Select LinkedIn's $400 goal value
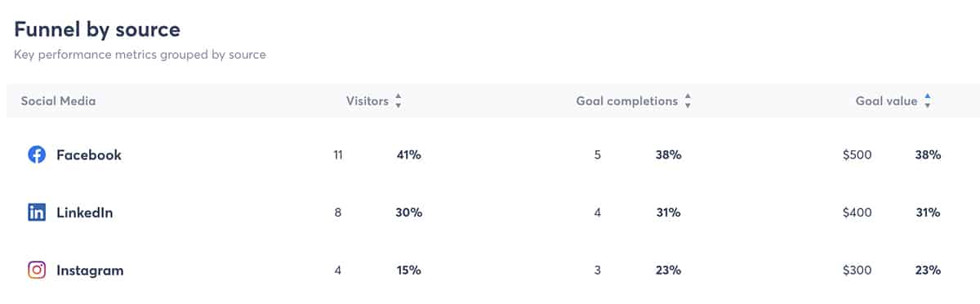Viewport: 980px width, 304px height. (857, 212)
